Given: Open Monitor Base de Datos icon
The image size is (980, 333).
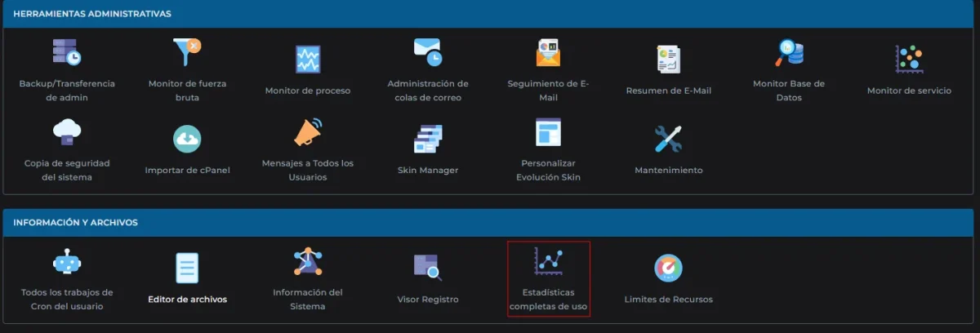Looking at the screenshot, I should 789,53.
